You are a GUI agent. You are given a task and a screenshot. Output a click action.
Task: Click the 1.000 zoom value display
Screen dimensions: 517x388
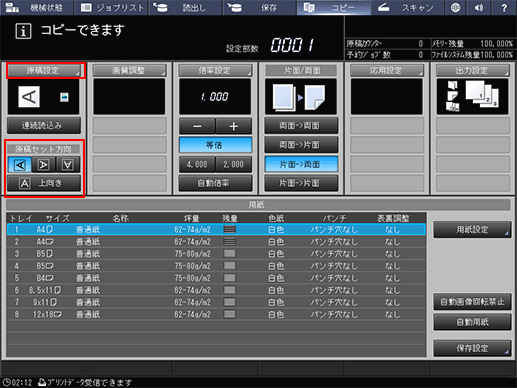(215, 97)
